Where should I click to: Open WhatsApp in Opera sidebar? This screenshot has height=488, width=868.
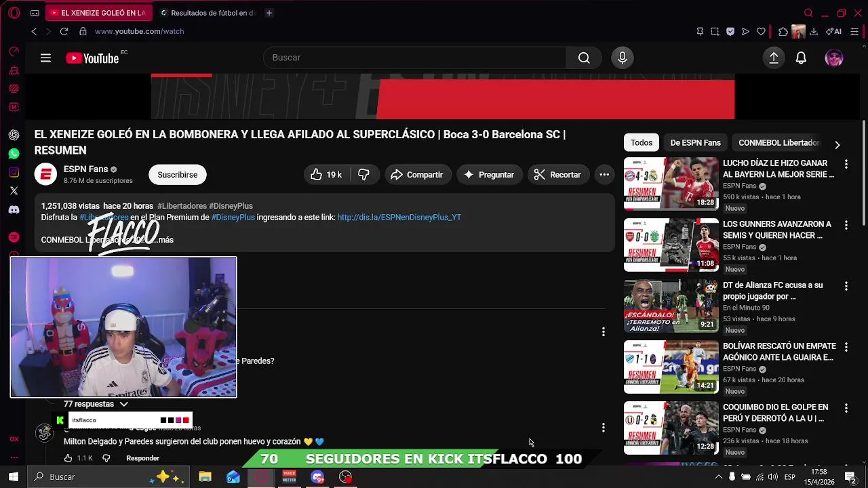tap(14, 154)
